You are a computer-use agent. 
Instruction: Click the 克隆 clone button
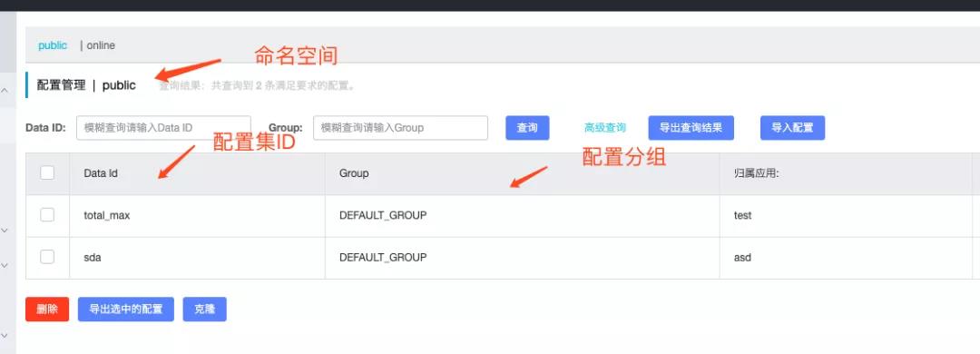pos(204,309)
